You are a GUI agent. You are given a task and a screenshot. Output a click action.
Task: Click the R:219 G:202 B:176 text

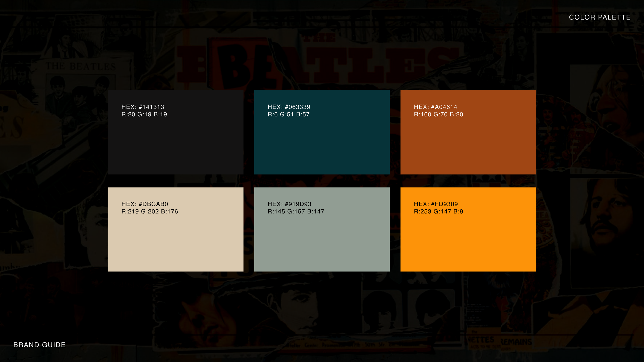pyautogui.click(x=150, y=211)
